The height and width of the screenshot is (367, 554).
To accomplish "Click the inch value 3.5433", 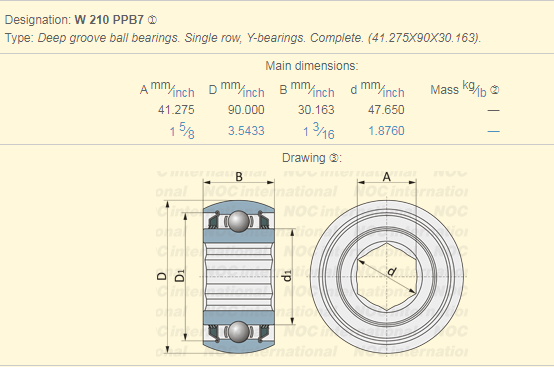I will 246,131.
